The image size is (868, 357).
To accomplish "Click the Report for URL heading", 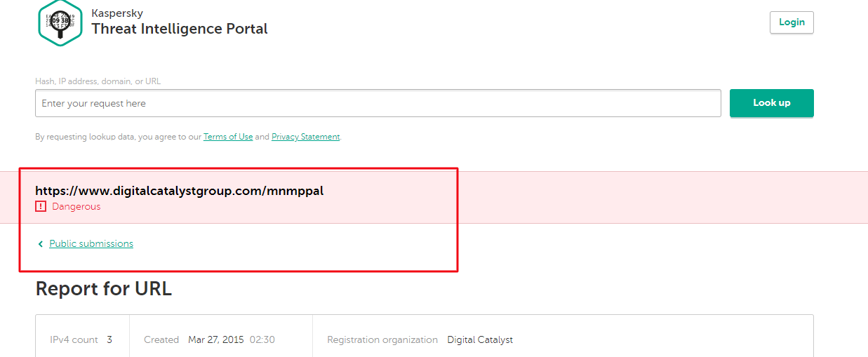I will [x=104, y=288].
